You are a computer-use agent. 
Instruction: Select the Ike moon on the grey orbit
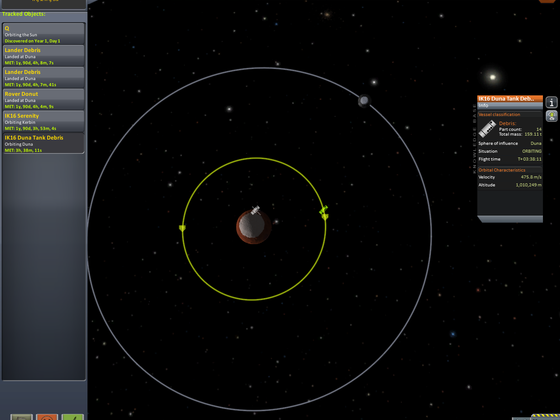tap(364, 101)
